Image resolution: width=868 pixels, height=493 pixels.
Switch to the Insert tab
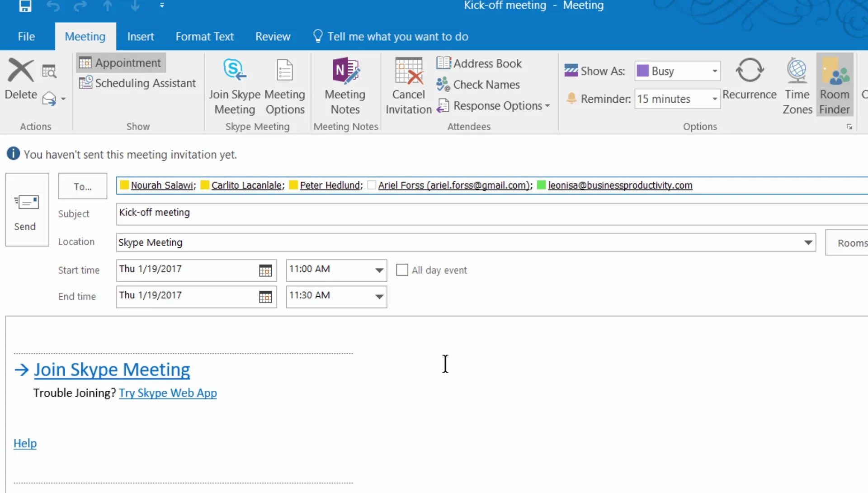tap(141, 37)
